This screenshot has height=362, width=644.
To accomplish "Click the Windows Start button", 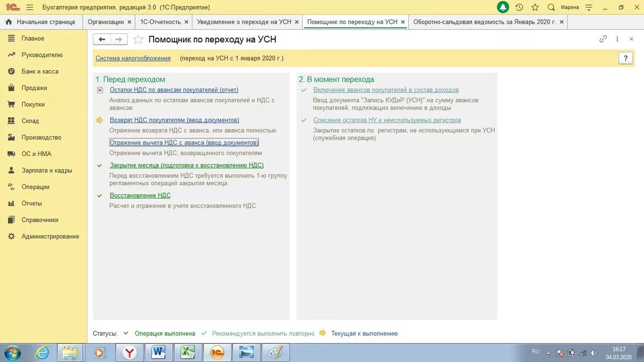I will (12, 352).
